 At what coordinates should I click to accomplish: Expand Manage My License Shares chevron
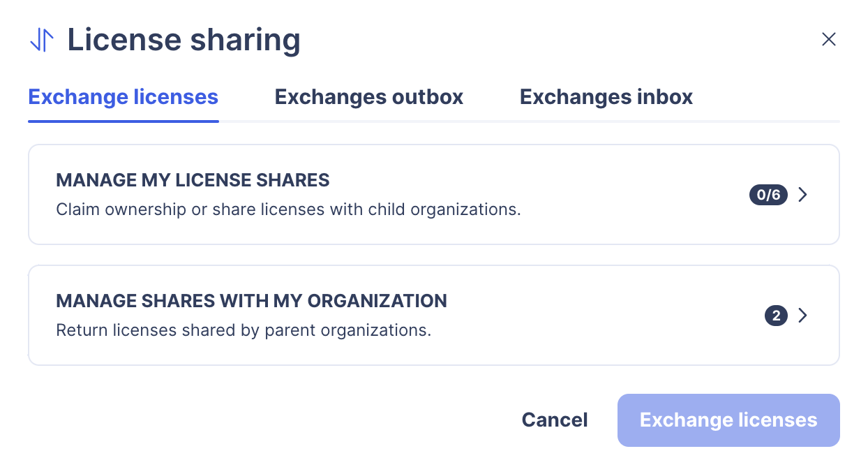coord(803,195)
